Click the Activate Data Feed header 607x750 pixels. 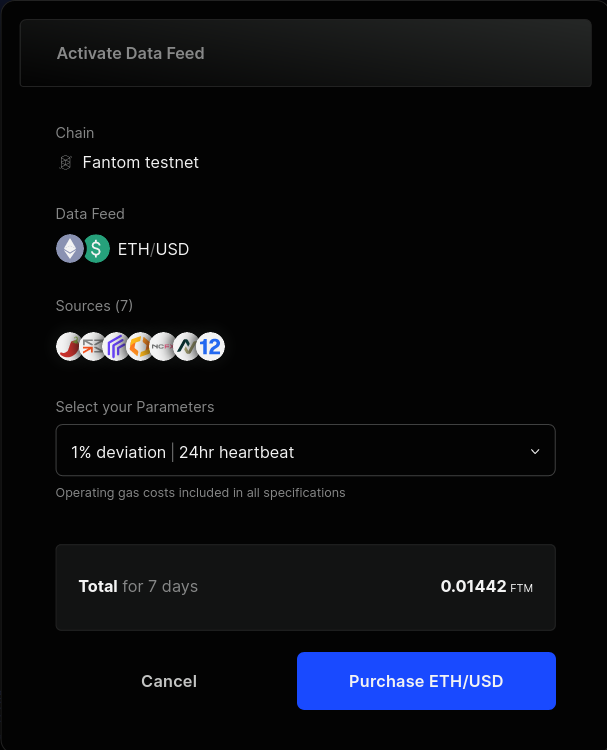coord(131,54)
